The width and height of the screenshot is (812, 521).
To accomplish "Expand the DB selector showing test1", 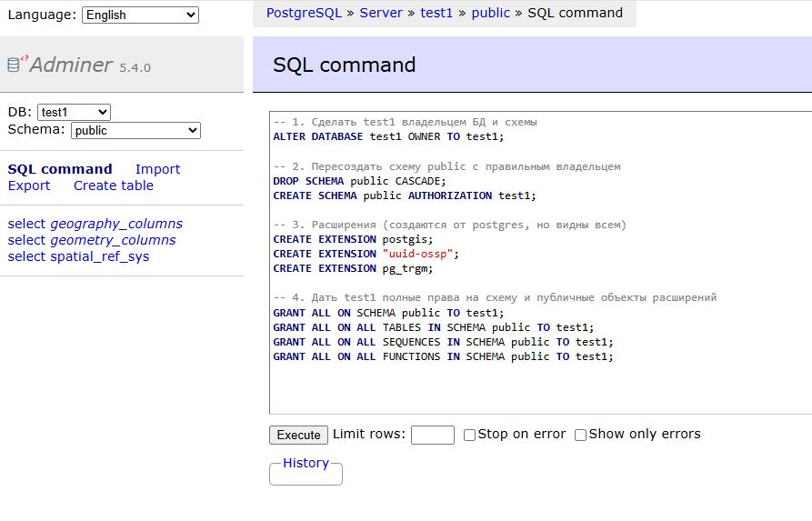I will tap(74, 112).
